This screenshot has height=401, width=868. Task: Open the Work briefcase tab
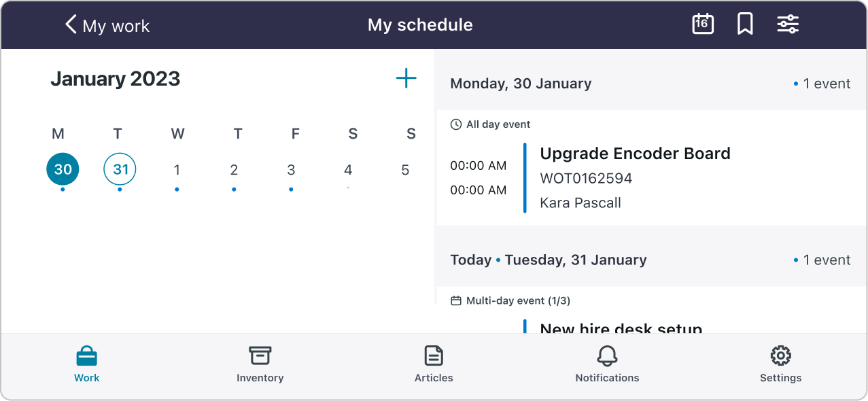pos(86,364)
